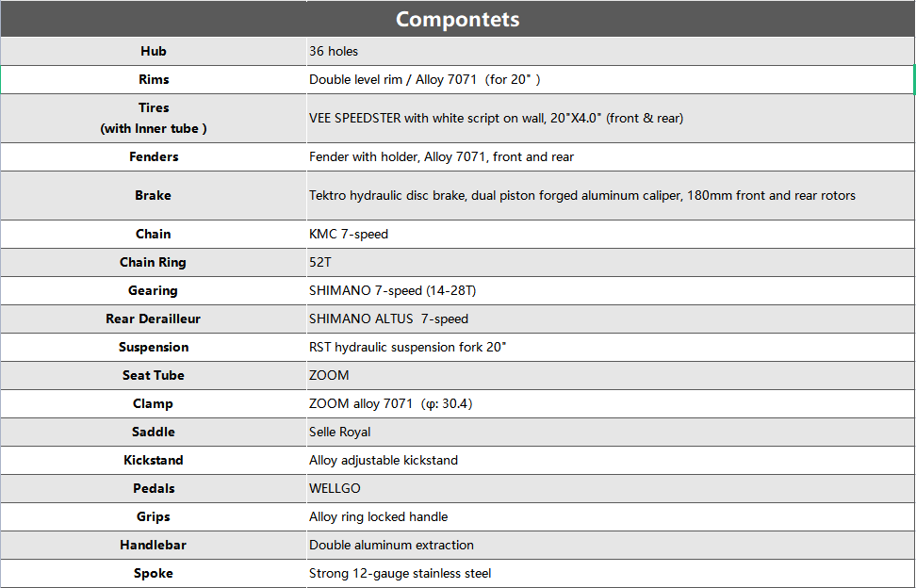Select the Chain Ring label cell
The height and width of the screenshot is (588, 916).
pos(153,262)
